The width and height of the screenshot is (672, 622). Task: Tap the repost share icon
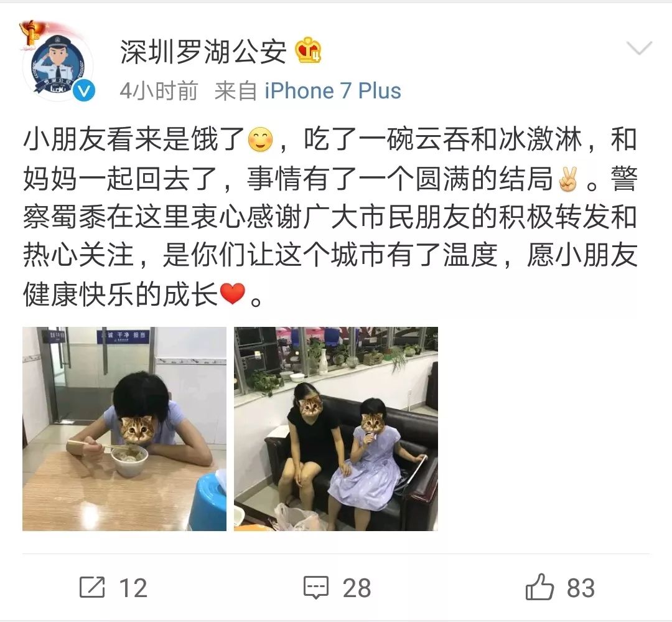pos(92,587)
